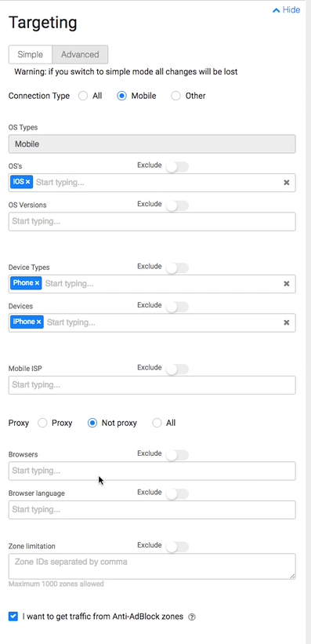This screenshot has width=311, height=644.
Task: Remove the Phone tag from Device Types
Action: point(37,283)
